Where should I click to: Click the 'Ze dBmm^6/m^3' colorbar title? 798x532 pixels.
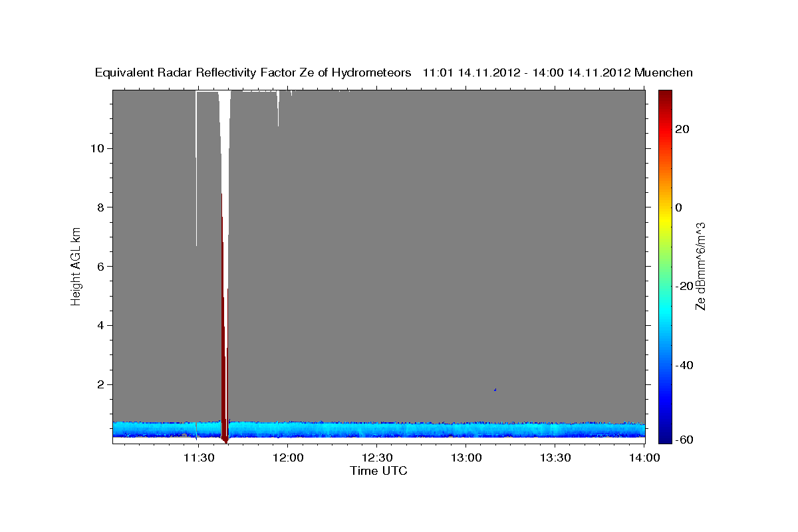(700, 266)
